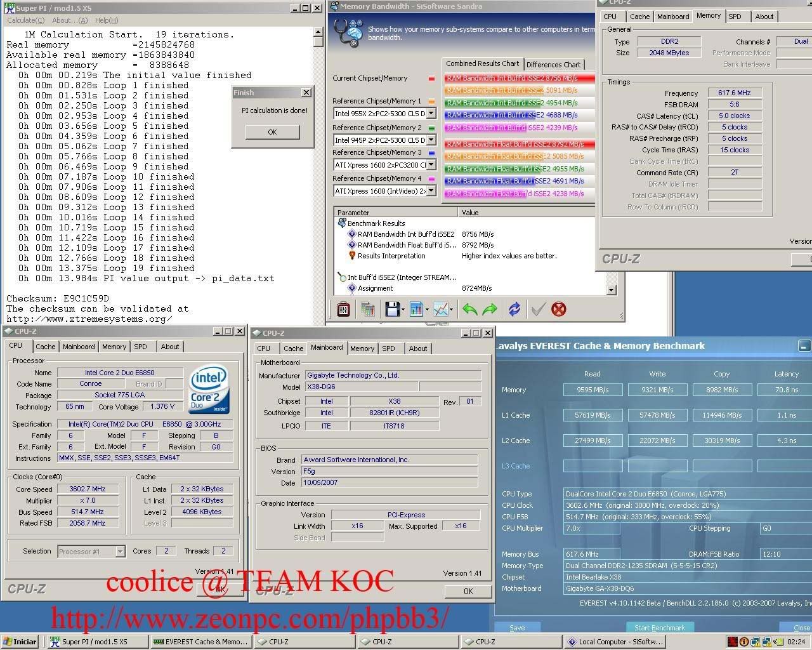The width and height of the screenshot is (812, 650).
Task: Click red Current Chipset/Memory legend swatch
Action: tap(432, 79)
